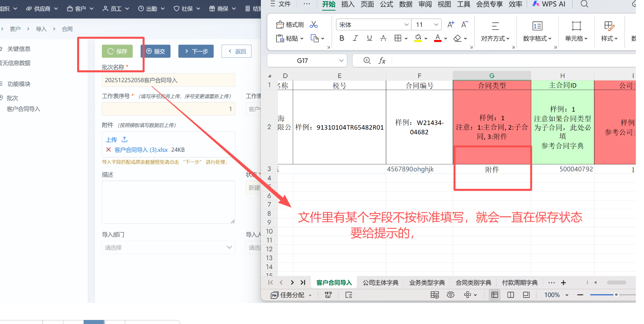644x324 pixels.
Task: Click the add new sheet plus icon
Action: coord(563,283)
